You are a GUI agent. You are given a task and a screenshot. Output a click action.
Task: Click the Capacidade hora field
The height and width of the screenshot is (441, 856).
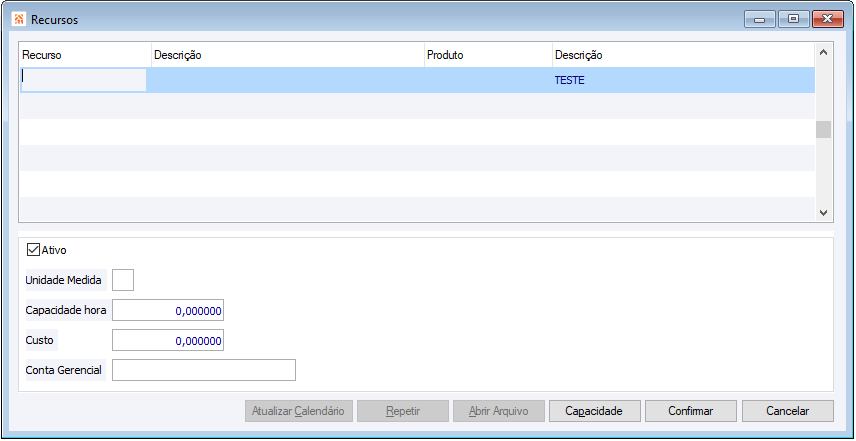pyautogui.click(x=168, y=310)
